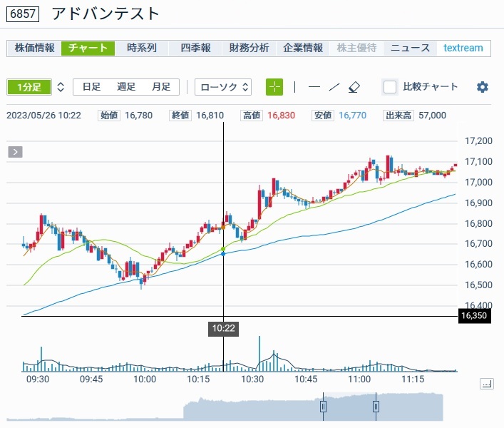Open the 財務分析 tab
The width and height of the screenshot is (504, 428).
coord(250,48)
